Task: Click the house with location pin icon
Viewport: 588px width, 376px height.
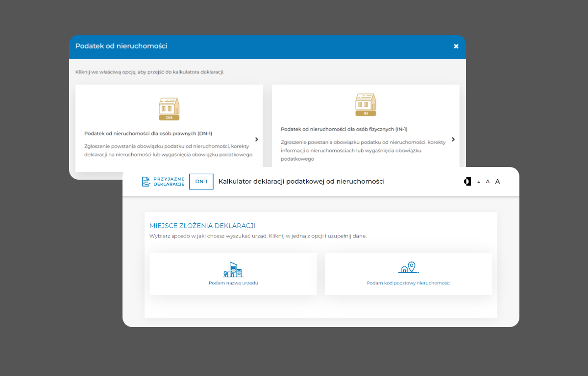Action: [x=408, y=267]
